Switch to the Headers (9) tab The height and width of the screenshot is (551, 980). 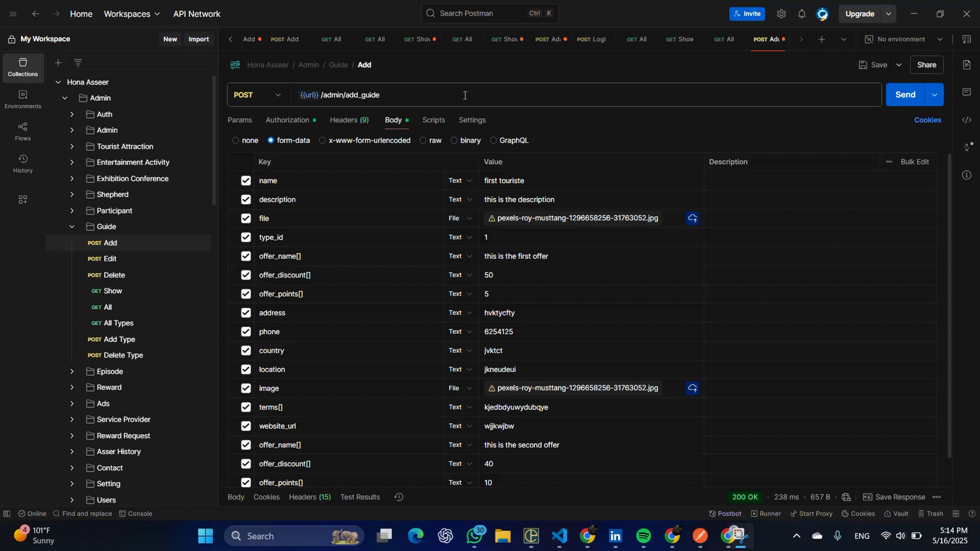349,120
